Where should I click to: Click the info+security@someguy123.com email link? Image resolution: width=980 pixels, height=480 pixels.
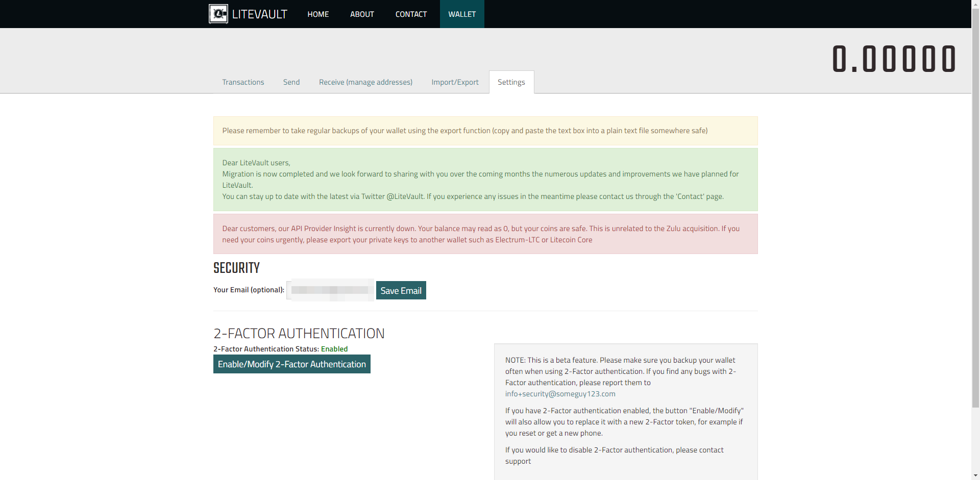560,394
